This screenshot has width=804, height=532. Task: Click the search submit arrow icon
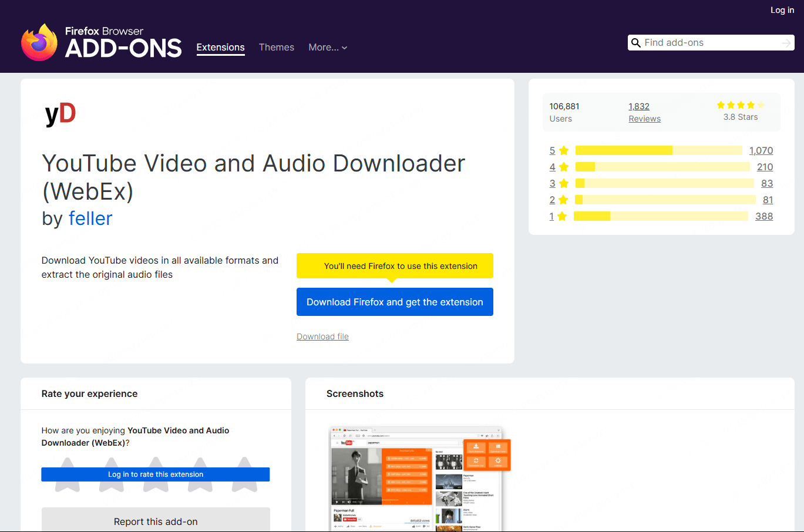[x=786, y=43]
